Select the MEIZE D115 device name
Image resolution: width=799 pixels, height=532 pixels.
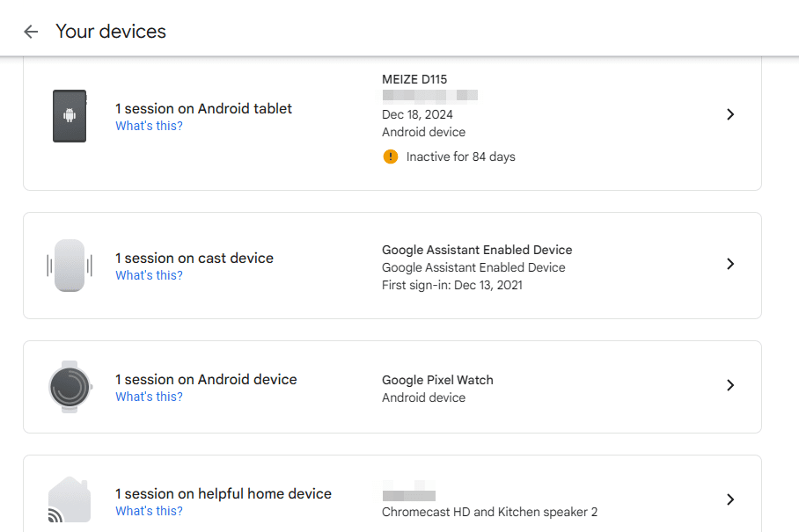tap(414, 79)
